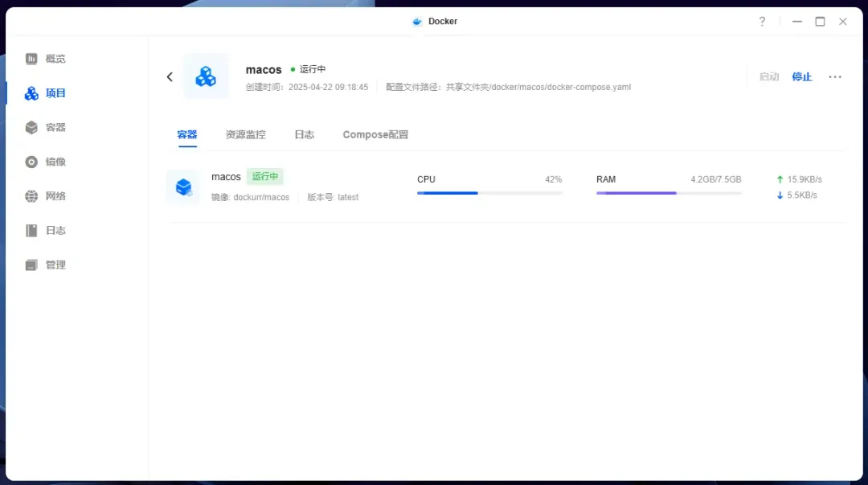Click the macos project title in header
Viewport: 868px width, 485px height.
click(x=264, y=70)
